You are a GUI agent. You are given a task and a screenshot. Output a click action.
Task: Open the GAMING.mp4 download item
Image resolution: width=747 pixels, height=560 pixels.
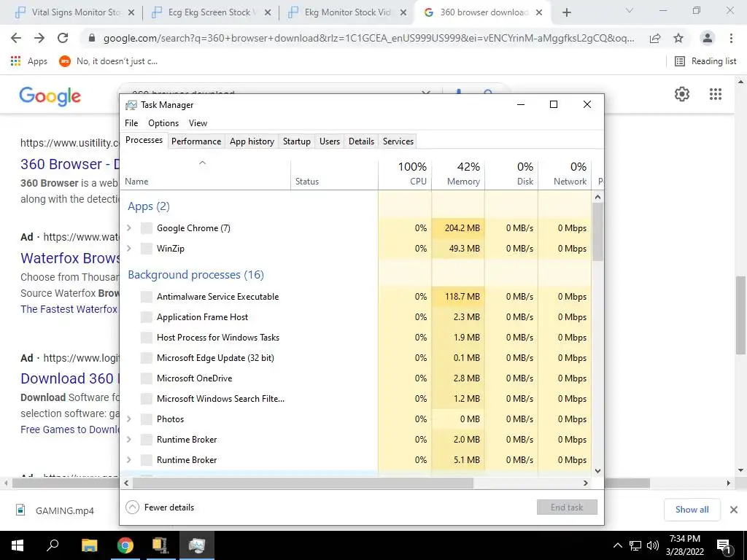[x=55, y=510]
